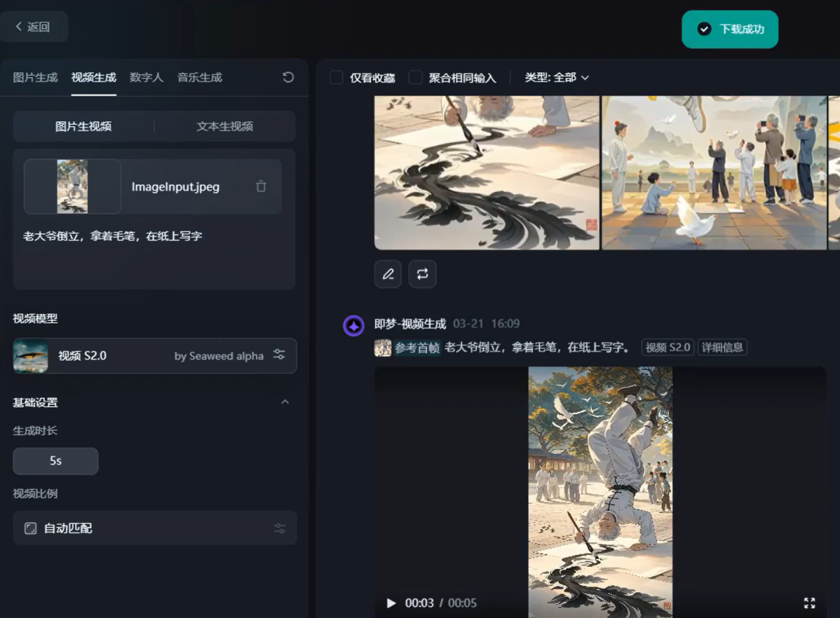Click the pencil edit icon under images
The height and width of the screenshot is (618, 840).
388,274
